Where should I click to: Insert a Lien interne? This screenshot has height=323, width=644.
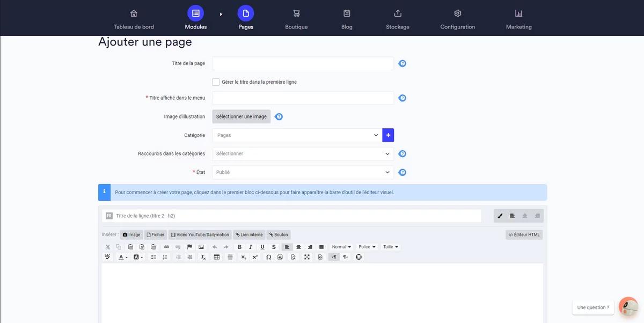point(249,234)
